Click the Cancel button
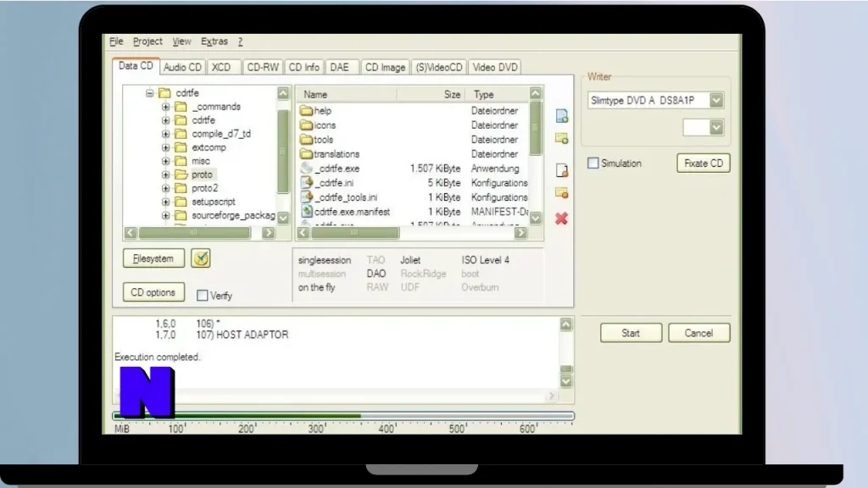The width and height of the screenshot is (868, 488). [x=698, y=333]
